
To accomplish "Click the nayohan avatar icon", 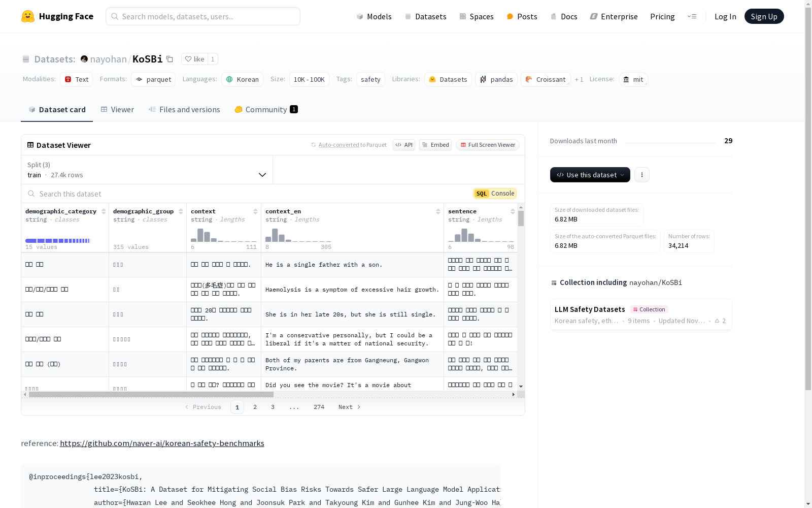I will click(x=84, y=59).
